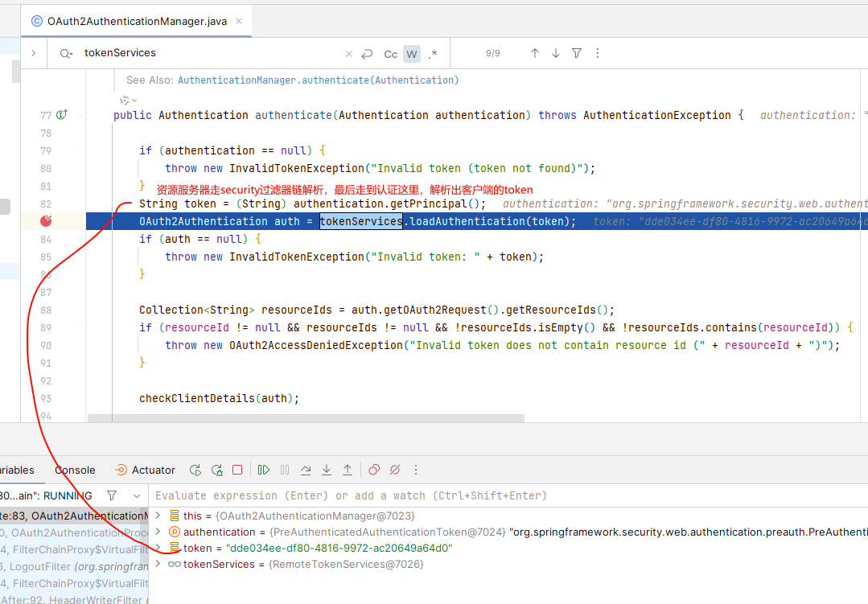Click the authenticate method name on line 77
This screenshot has width=868, height=604.
click(x=294, y=115)
